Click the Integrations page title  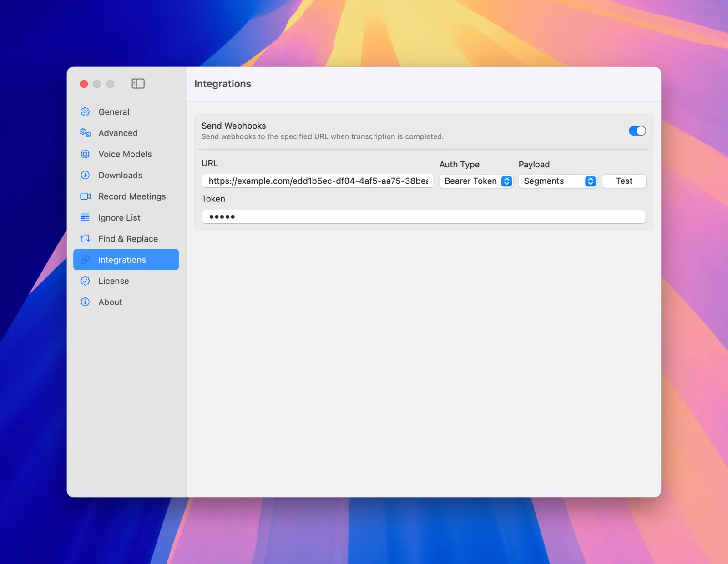[222, 84]
